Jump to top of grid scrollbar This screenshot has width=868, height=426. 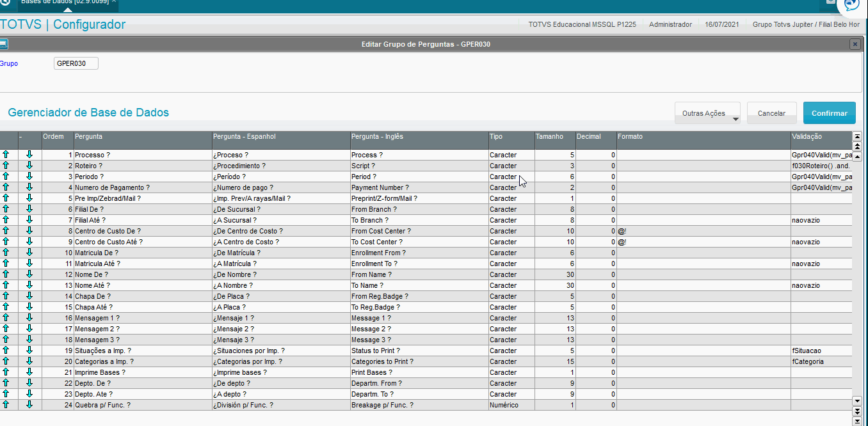858,136
